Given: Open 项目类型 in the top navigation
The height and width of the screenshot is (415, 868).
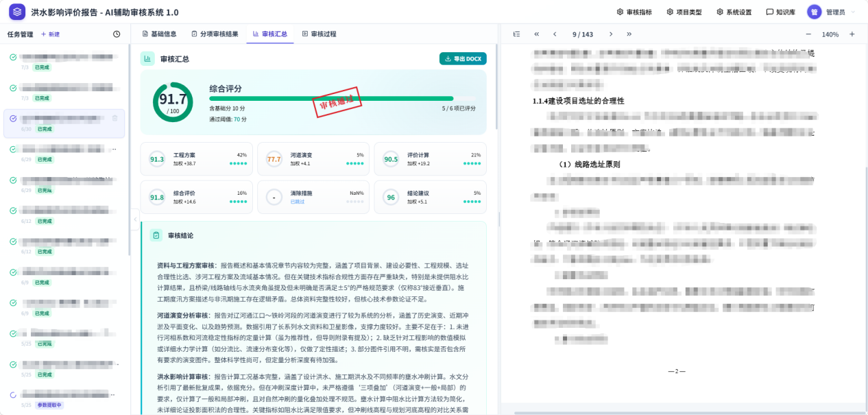Looking at the screenshot, I should (x=684, y=12).
